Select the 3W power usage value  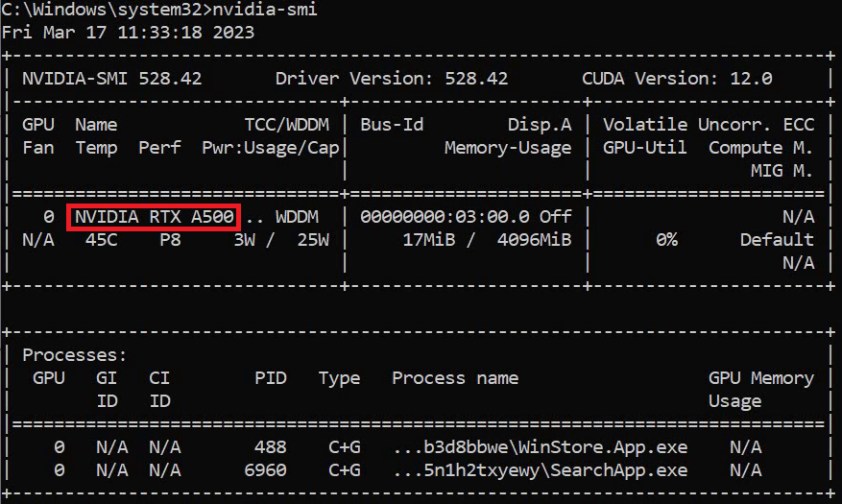coord(244,240)
